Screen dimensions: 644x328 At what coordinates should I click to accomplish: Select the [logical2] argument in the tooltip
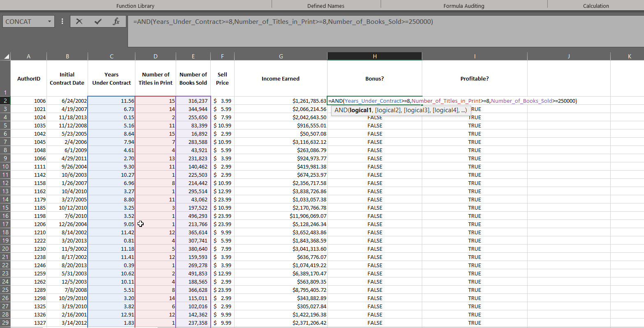click(x=388, y=110)
